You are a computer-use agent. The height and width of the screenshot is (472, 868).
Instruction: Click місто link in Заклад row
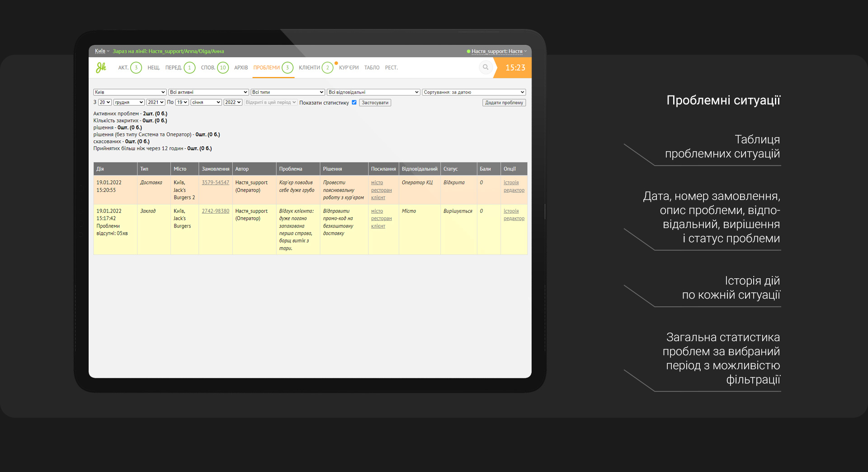point(377,211)
